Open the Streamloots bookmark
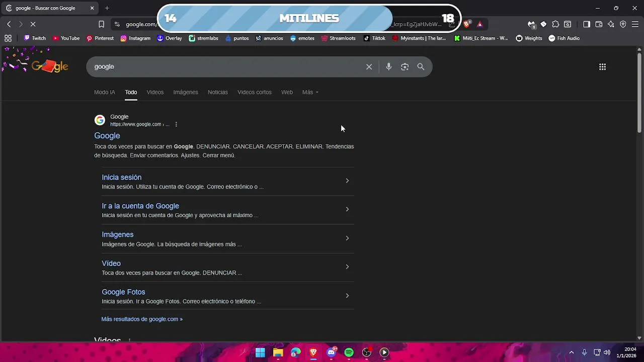This screenshot has width=644, height=362. (338, 38)
